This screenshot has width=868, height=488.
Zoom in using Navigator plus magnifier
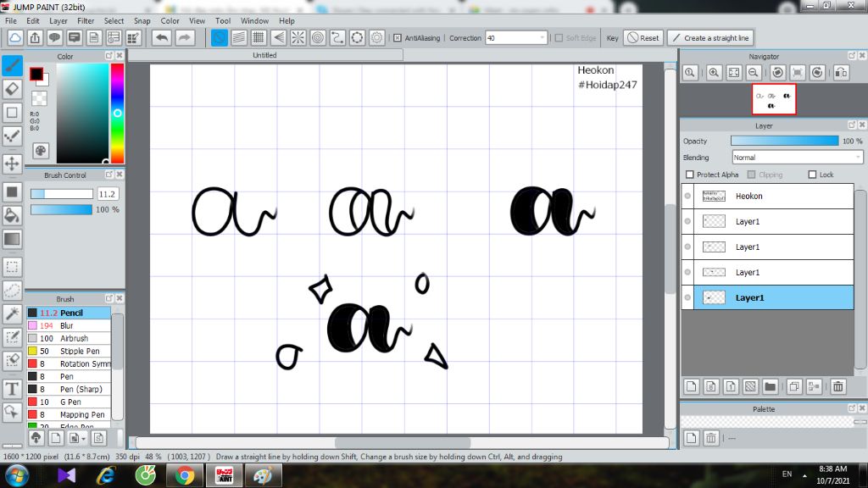714,73
